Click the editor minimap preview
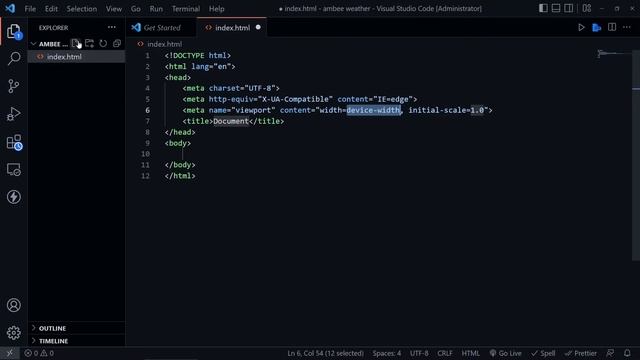Viewport: 640px width, 360px height. click(614, 53)
